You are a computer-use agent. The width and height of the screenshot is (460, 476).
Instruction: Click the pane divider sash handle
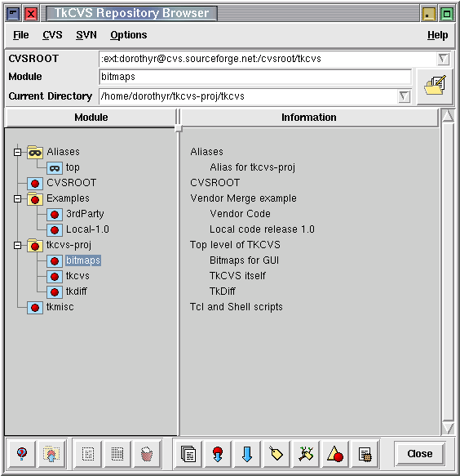179,128
